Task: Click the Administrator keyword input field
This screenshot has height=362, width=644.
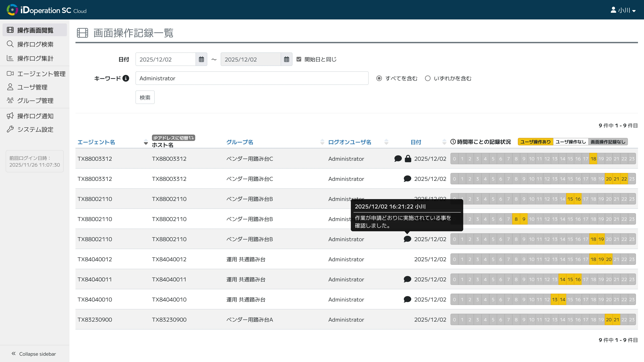Action: click(x=252, y=78)
